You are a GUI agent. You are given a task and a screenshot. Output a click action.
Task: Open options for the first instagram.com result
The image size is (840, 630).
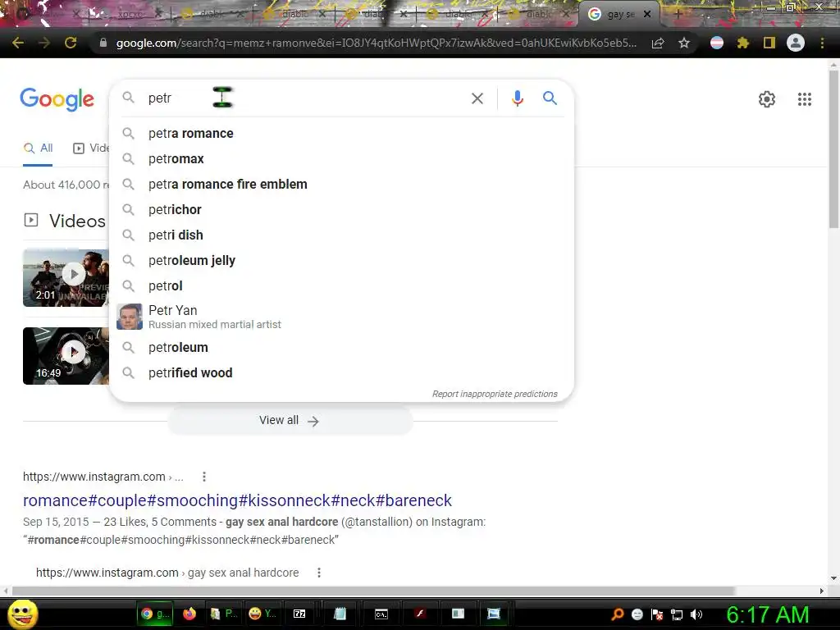(x=204, y=477)
